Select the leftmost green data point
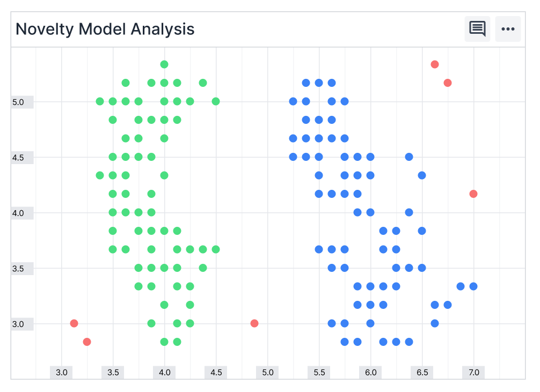 click(99, 100)
